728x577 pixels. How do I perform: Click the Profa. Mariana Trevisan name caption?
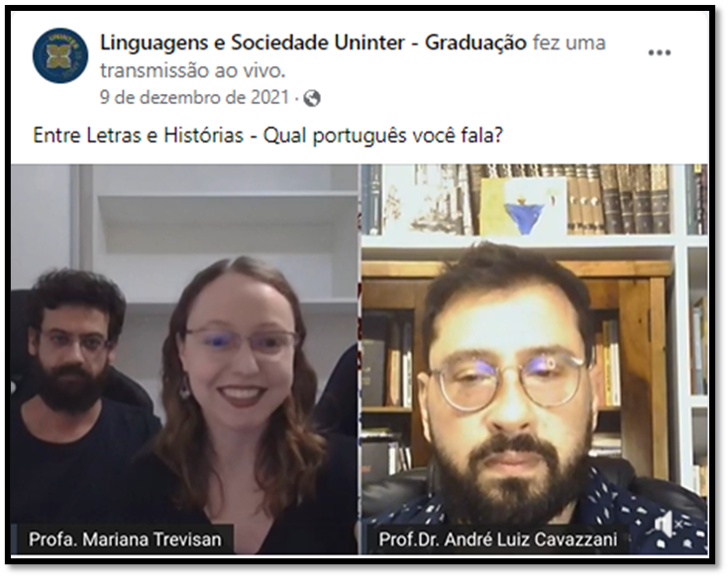125,539
